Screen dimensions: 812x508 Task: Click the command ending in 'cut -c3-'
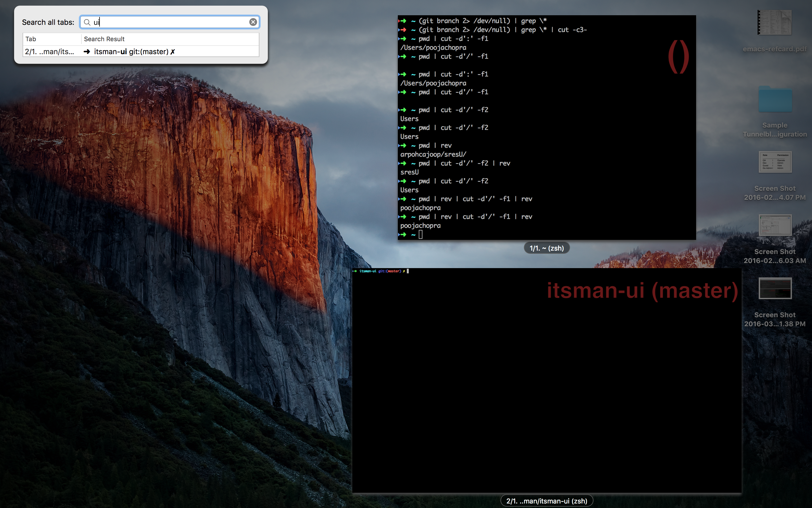503,30
